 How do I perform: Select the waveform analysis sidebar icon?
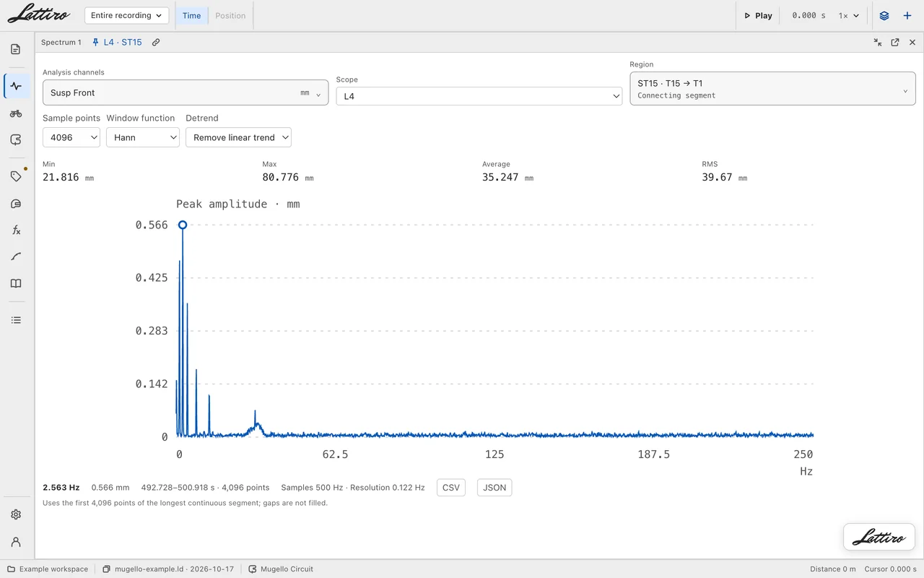coord(16,86)
